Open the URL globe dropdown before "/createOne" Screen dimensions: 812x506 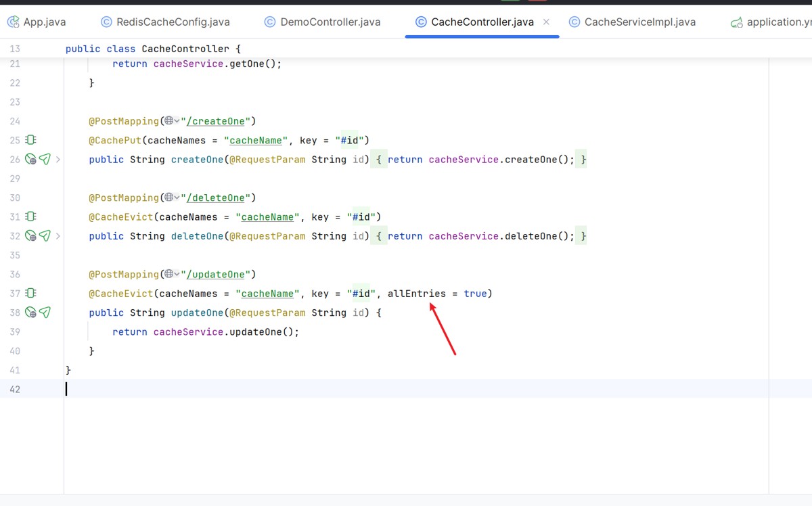point(171,121)
